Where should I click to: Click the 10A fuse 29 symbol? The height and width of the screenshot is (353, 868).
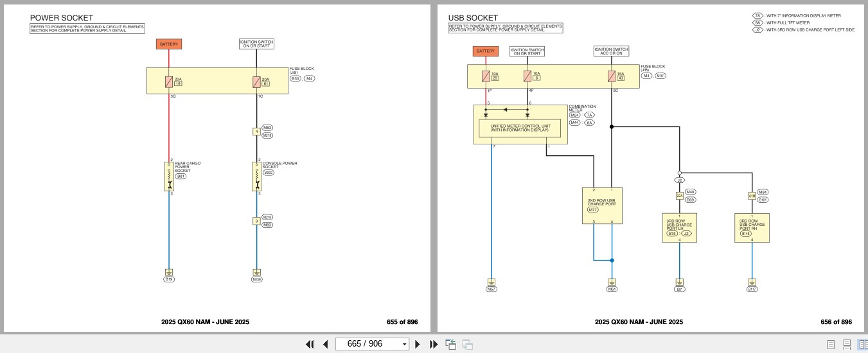486,76
